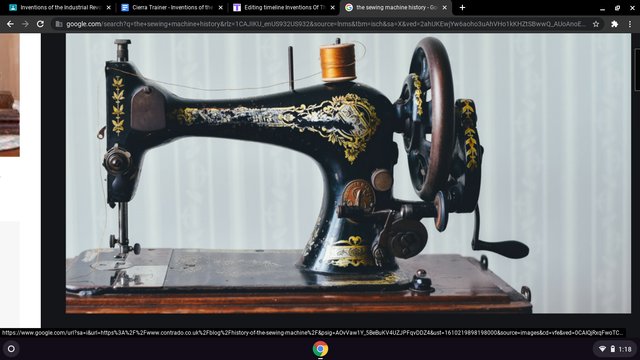Check battery status in system tray

[x=612, y=349]
